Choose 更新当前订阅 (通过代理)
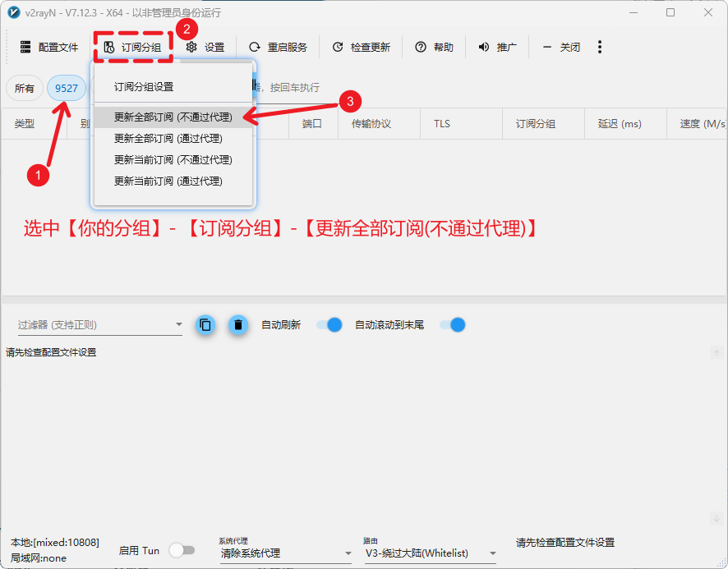This screenshot has height=569, width=728. (x=173, y=181)
